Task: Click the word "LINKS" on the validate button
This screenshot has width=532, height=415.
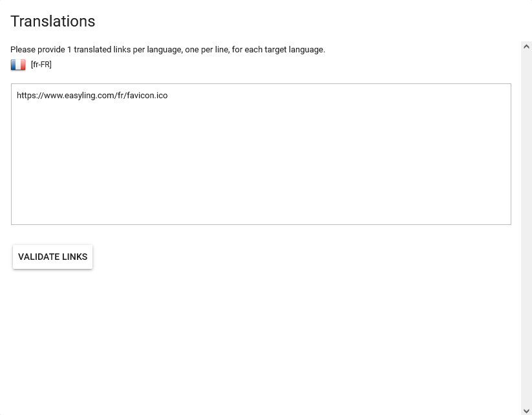Action: [74, 257]
